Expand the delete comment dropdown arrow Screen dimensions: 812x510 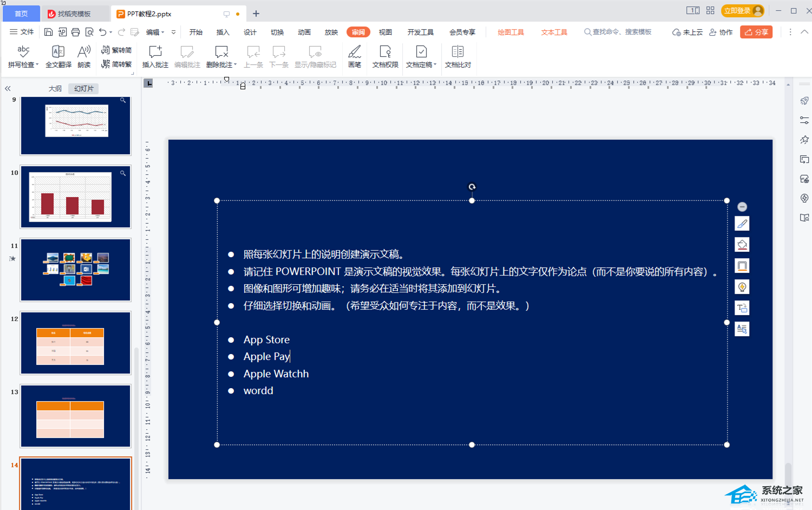[x=235, y=65]
